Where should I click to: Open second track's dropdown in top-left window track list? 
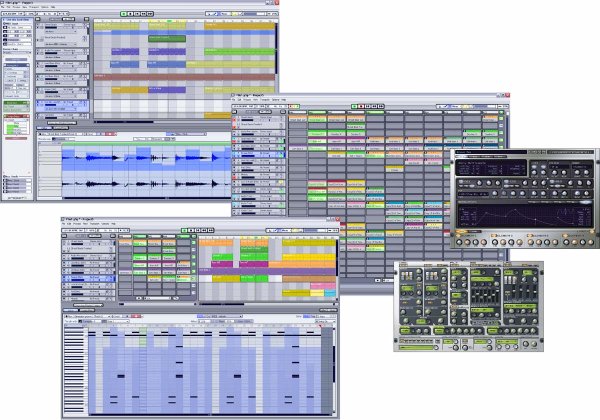62,44
